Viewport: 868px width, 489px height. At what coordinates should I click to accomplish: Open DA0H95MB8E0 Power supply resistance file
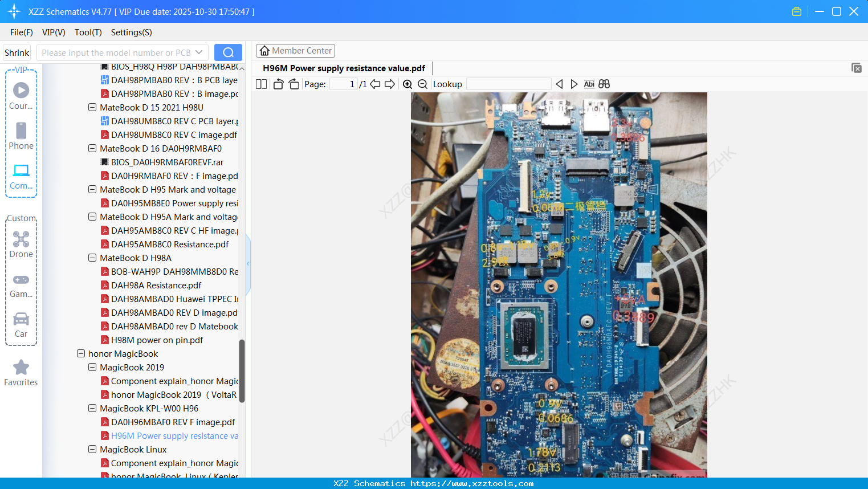pos(170,203)
